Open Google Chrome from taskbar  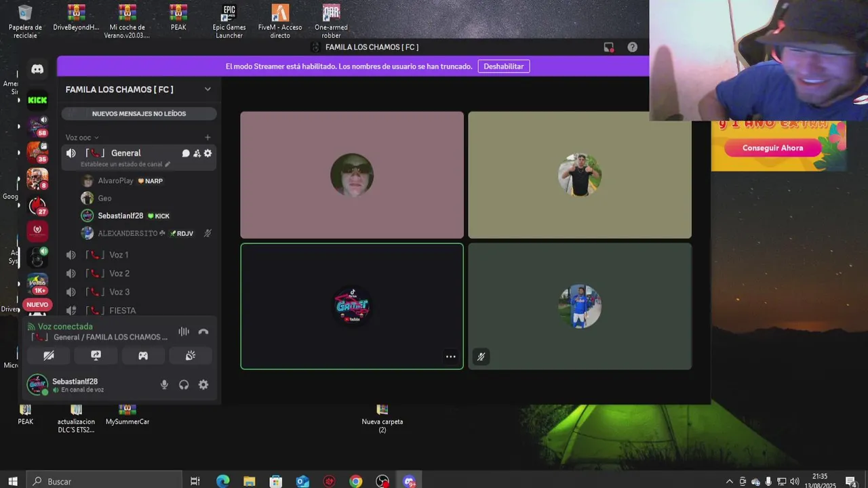356,481
